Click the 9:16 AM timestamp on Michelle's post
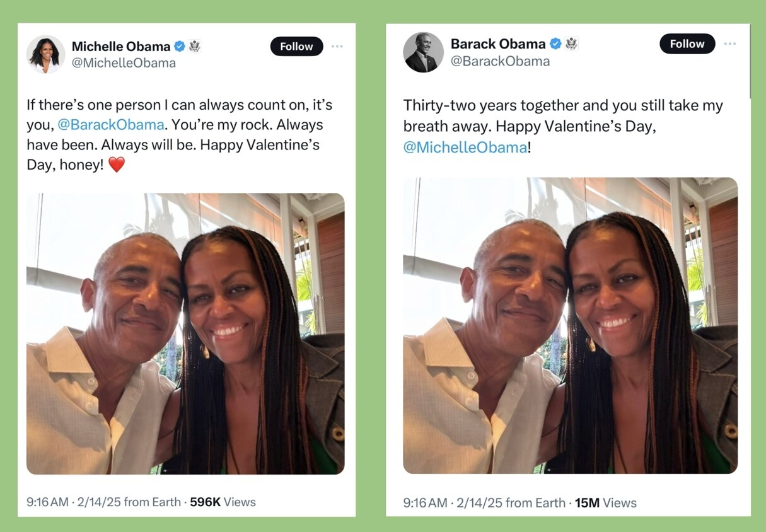The image size is (766, 532). pos(47,502)
